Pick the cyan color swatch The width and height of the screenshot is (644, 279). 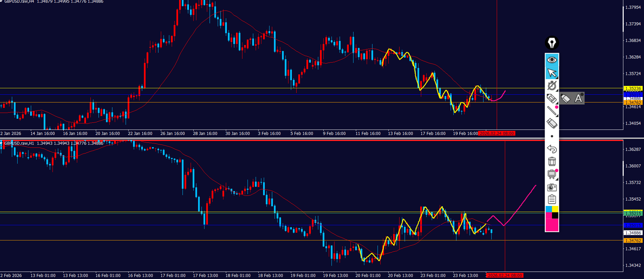[x=549, y=209]
